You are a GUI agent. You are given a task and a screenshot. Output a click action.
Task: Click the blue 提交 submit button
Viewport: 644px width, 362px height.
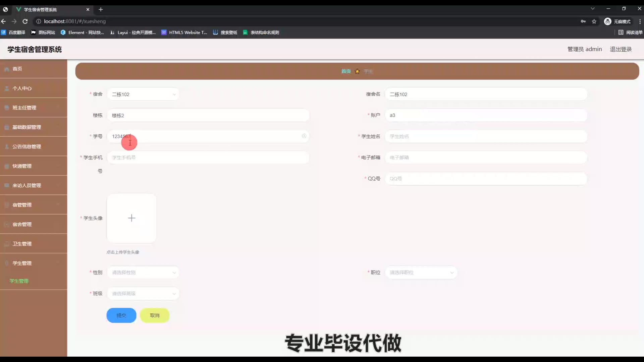pyautogui.click(x=121, y=315)
